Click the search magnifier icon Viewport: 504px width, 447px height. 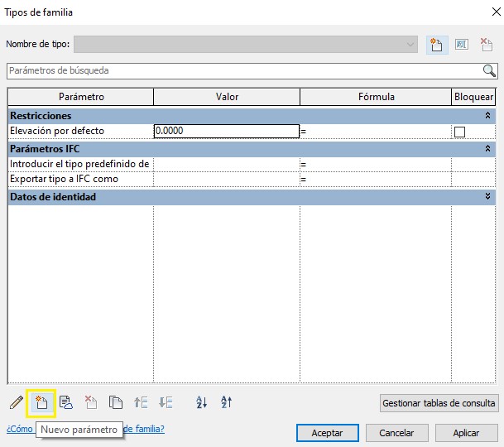(489, 71)
